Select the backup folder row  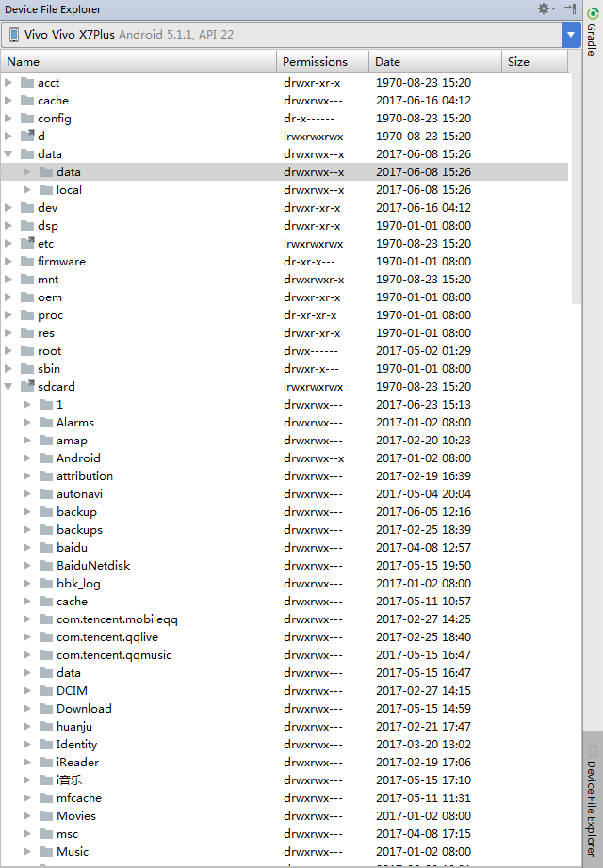coord(285,512)
